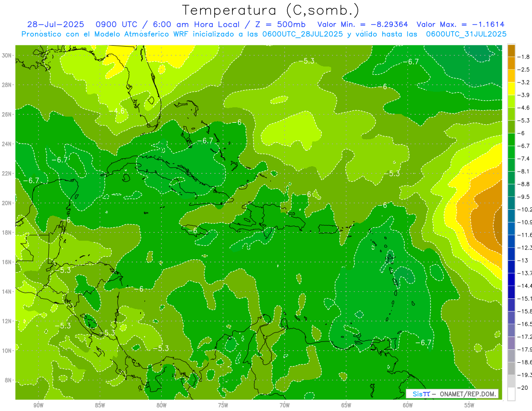The width and height of the screenshot is (532, 411).
Task: Click the "-14.4" legend value
Action: click(526, 286)
